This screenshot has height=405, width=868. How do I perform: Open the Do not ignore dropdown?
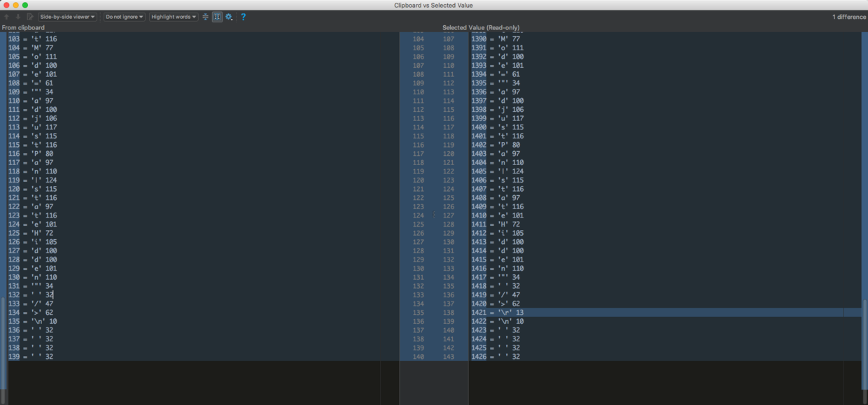(x=125, y=17)
